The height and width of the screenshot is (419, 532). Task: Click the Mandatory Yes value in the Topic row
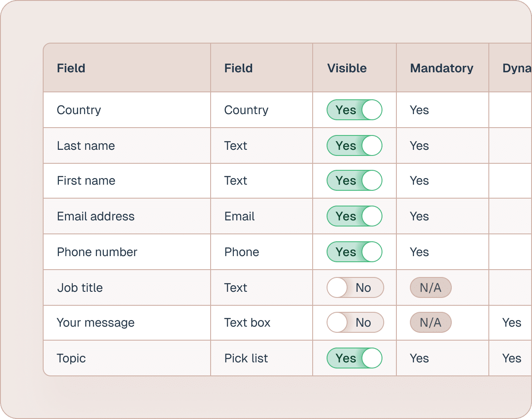(419, 358)
